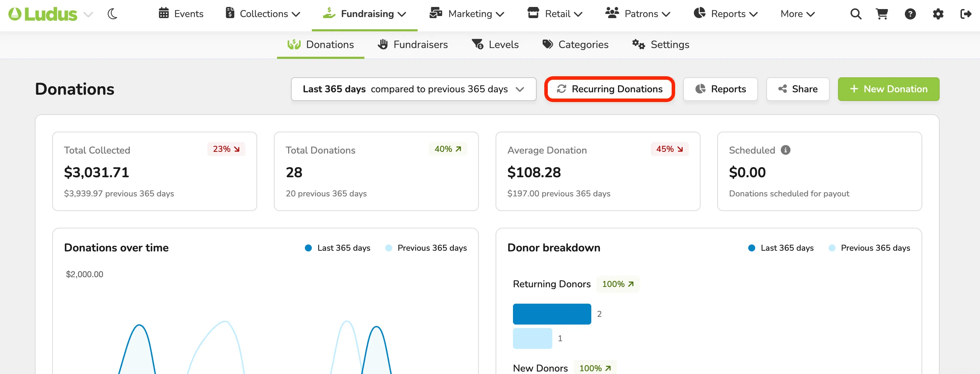Switch to the fundraising Settings tab

click(x=661, y=45)
